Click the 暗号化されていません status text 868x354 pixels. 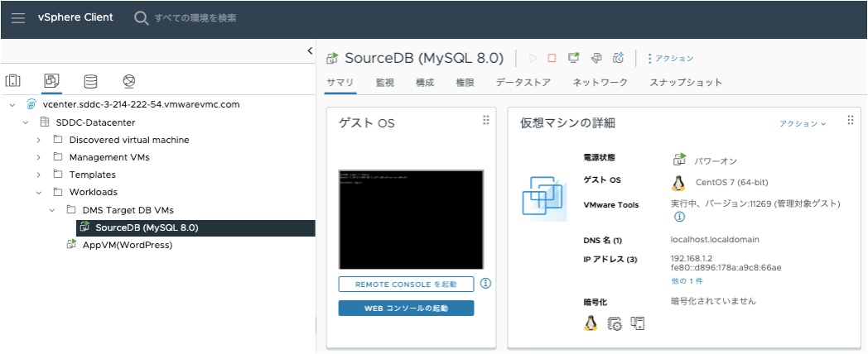pos(713,301)
